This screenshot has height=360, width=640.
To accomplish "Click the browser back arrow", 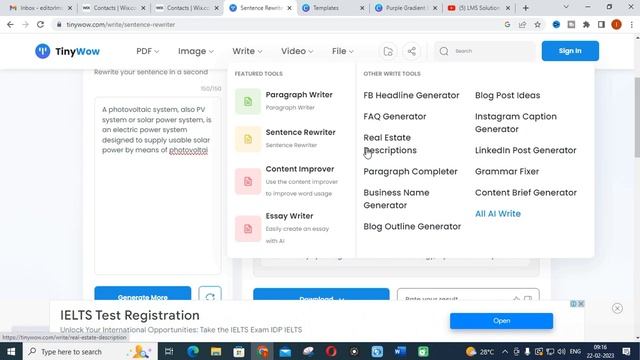I will [10, 24].
